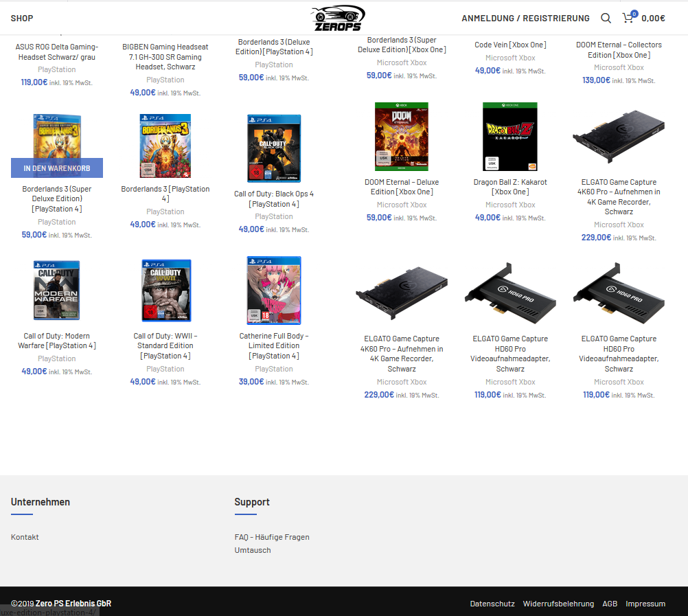Click the 119,00€ price of ASUS ROG headset

click(x=34, y=82)
